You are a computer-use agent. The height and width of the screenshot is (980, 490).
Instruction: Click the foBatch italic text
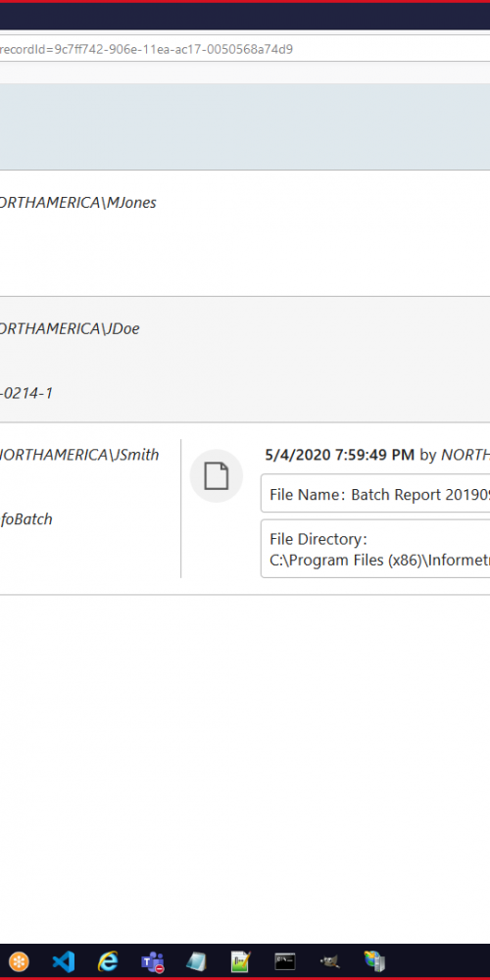pyautogui.click(x=26, y=519)
